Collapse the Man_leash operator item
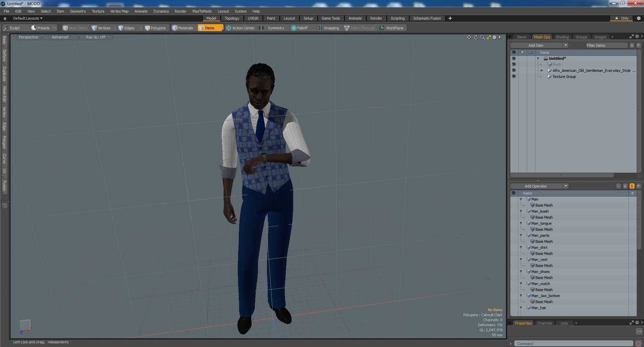This screenshot has width=644, height=347. pos(521,211)
